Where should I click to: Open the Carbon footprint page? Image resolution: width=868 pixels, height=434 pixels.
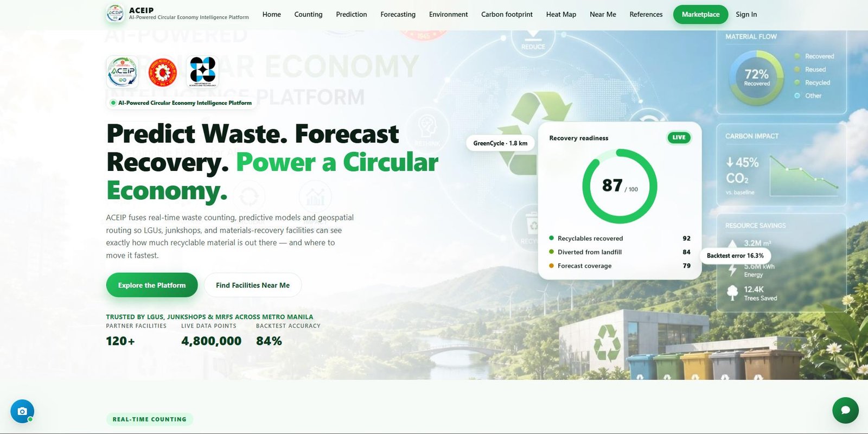click(x=507, y=15)
